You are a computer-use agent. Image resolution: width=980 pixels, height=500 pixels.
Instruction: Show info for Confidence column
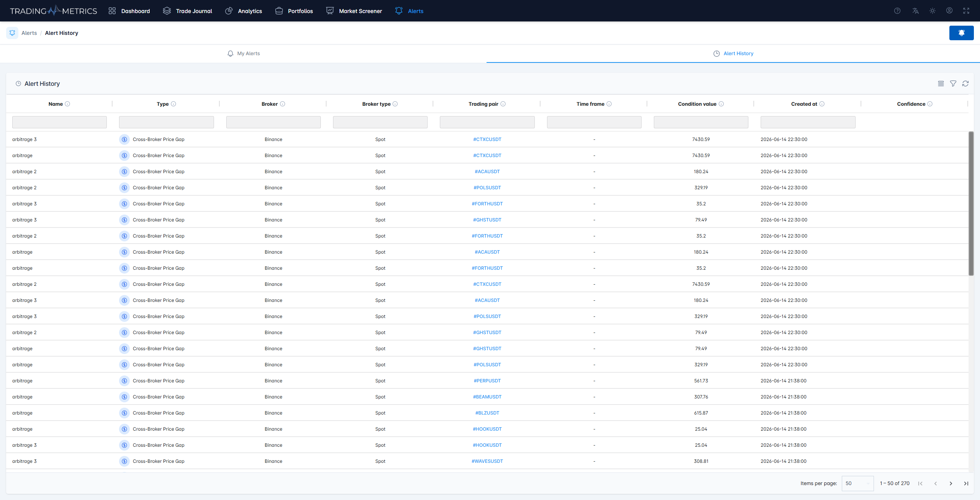point(930,104)
